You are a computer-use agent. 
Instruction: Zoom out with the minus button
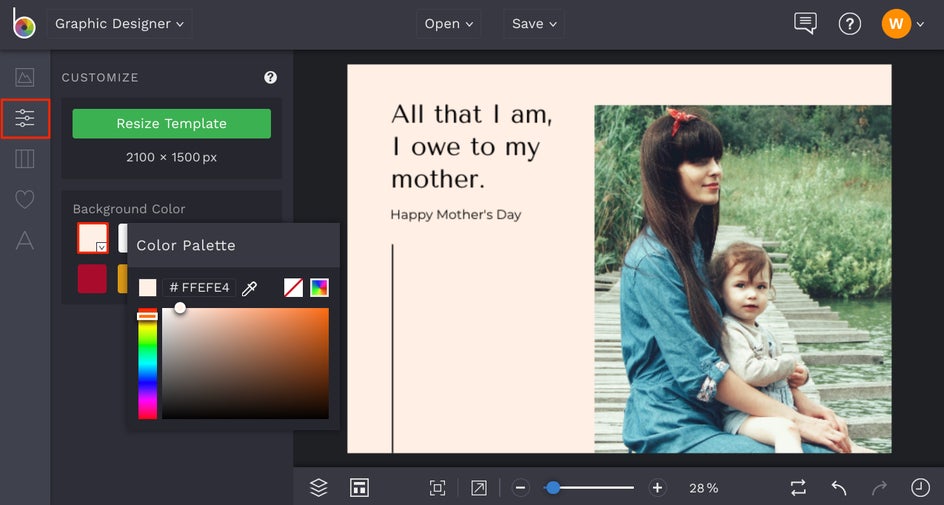(x=521, y=488)
